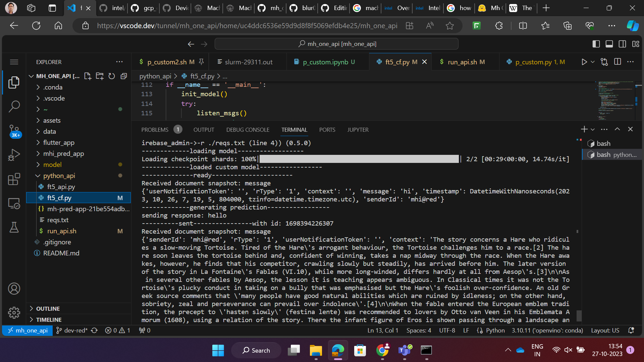Open the Run and Debug view
Viewport: 644px width, 362px height.
click(x=14, y=155)
